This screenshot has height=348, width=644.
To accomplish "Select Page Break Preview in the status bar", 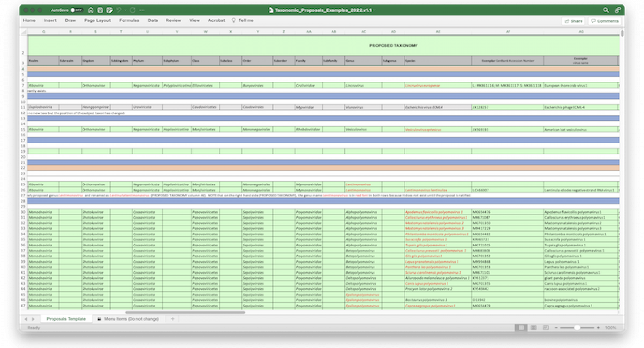I will 546,328.
